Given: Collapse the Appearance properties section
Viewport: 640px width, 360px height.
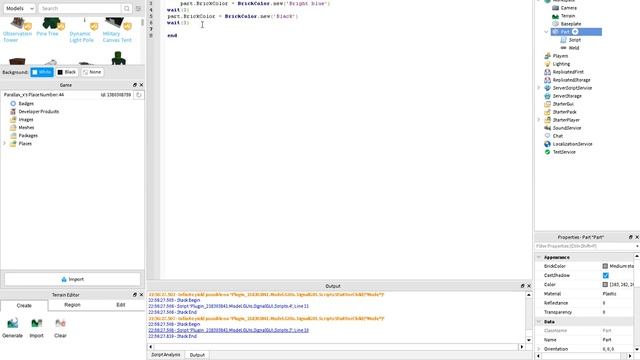Looking at the screenshot, I should [539, 258].
